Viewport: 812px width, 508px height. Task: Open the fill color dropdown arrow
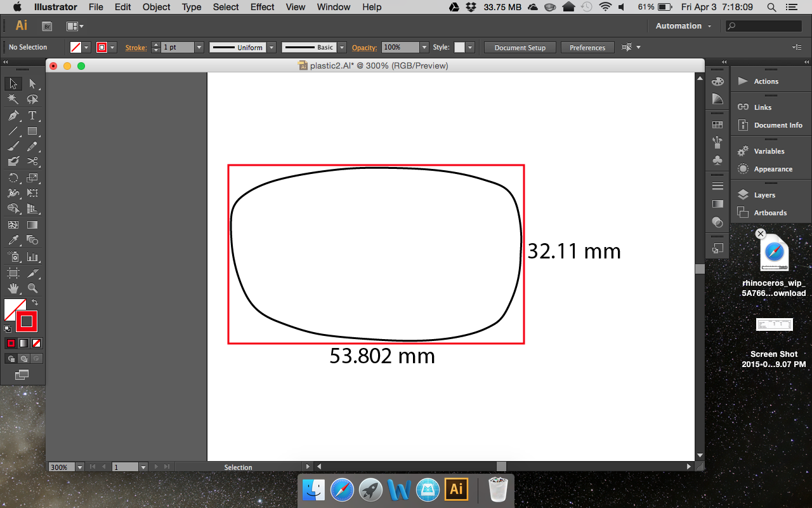pos(86,48)
